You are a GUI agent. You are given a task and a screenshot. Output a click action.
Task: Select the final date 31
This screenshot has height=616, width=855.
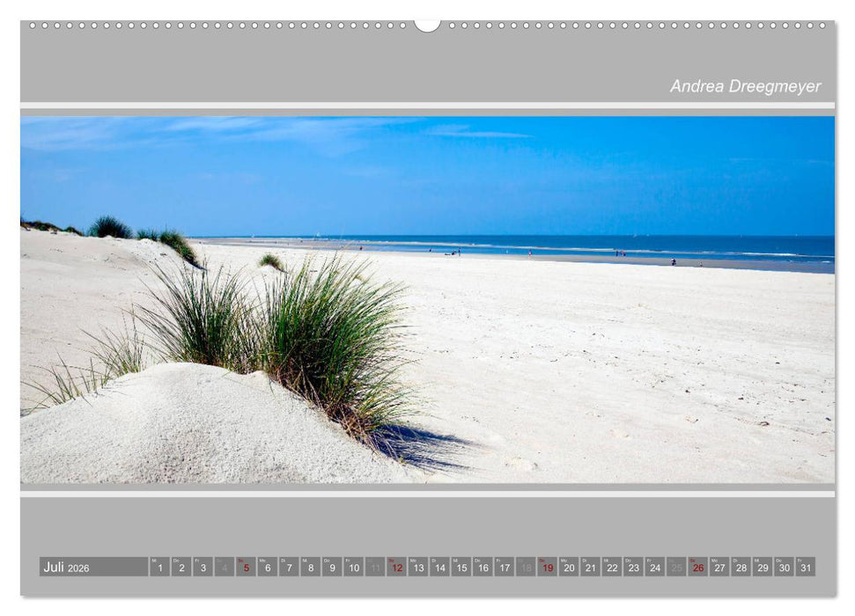pos(804,568)
